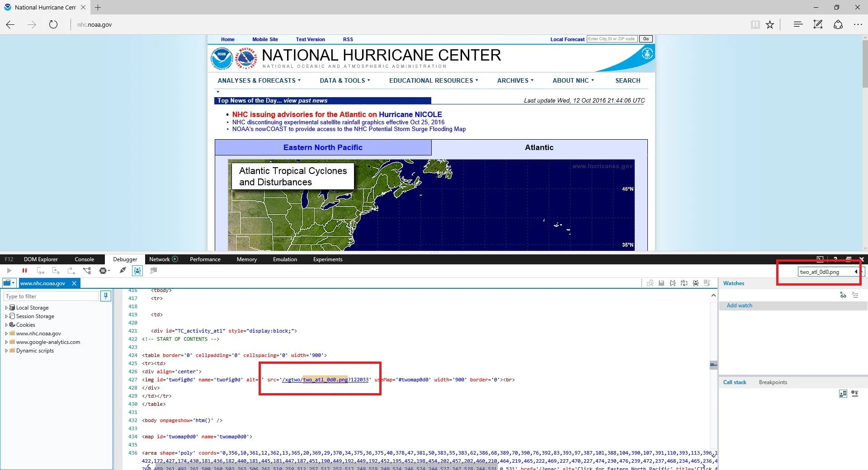The width and height of the screenshot is (868, 470).
Task: Click the Hurricane NICOLE news link
Action: coord(410,115)
